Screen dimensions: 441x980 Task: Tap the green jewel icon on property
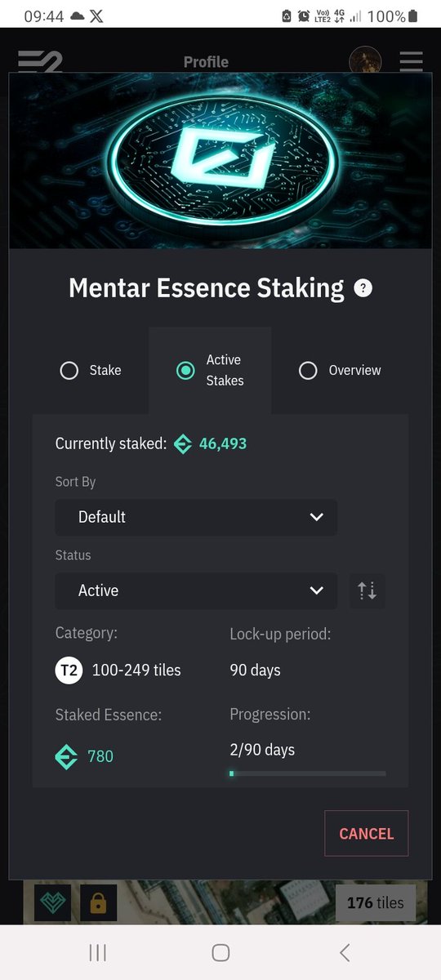(x=53, y=902)
